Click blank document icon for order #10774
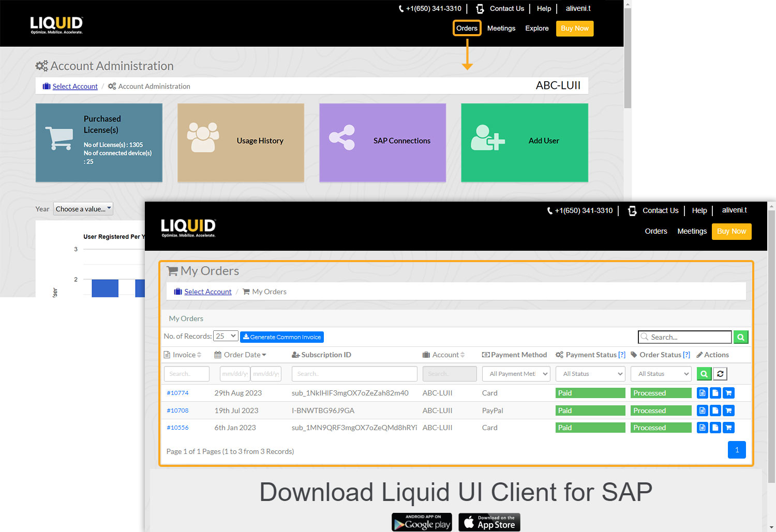This screenshot has height=532, width=776. pyautogui.click(x=715, y=393)
